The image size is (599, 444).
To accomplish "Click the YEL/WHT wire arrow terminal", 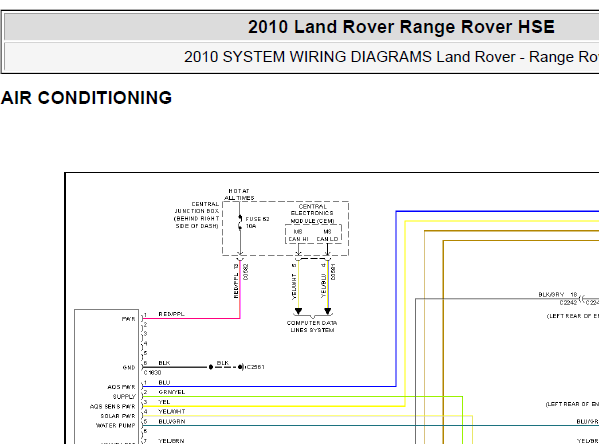I will (298, 311).
